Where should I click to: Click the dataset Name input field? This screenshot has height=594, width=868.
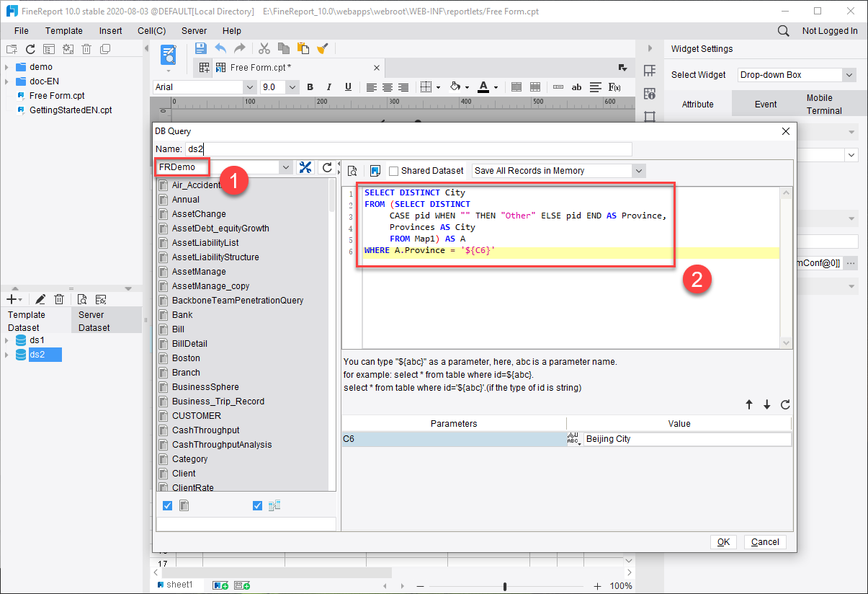click(x=408, y=149)
